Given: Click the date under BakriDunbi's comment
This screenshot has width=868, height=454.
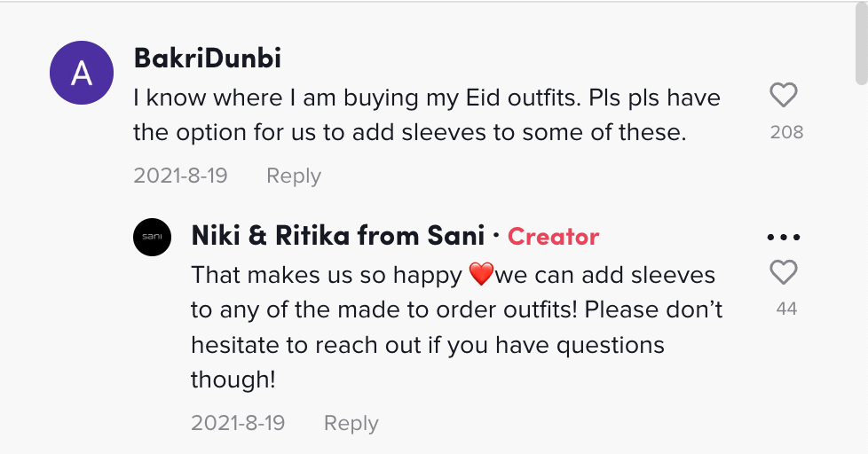Looking at the screenshot, I should (x=180, y=176).
